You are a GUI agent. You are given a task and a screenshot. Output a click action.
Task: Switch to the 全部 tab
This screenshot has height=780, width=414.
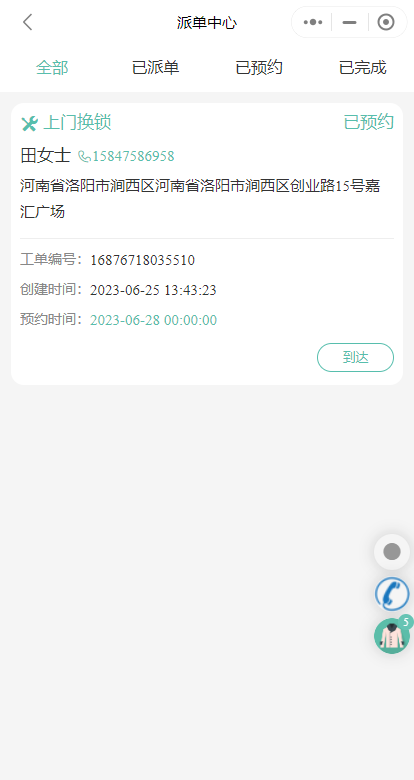point(52,68)
